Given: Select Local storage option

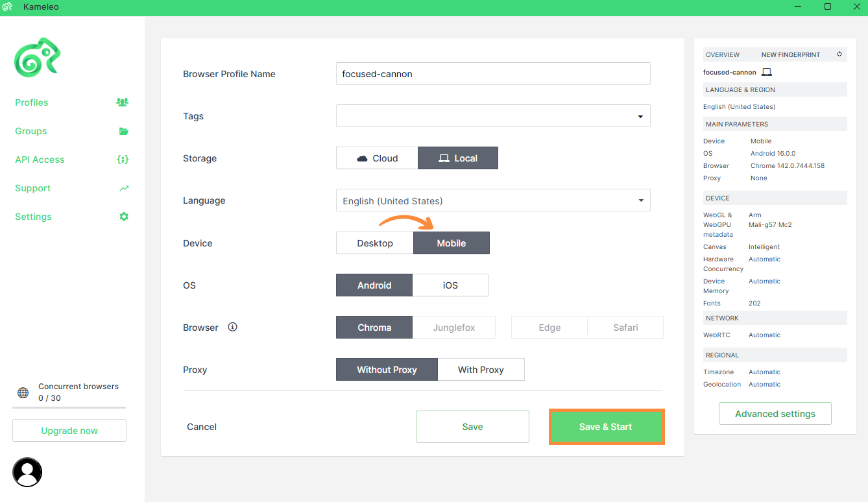Looking at the screenshot, I should (458, 158).
